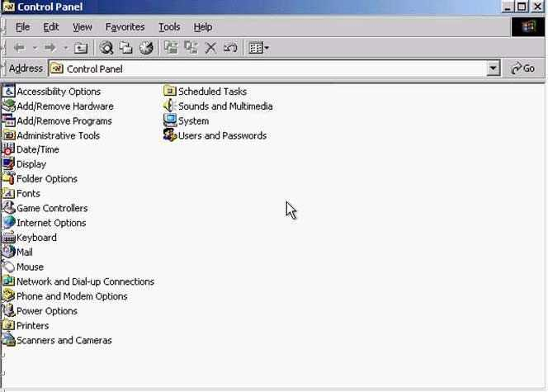Open the Tools menu
Viewport: 548px width, 392px height.
pos(169,27)
